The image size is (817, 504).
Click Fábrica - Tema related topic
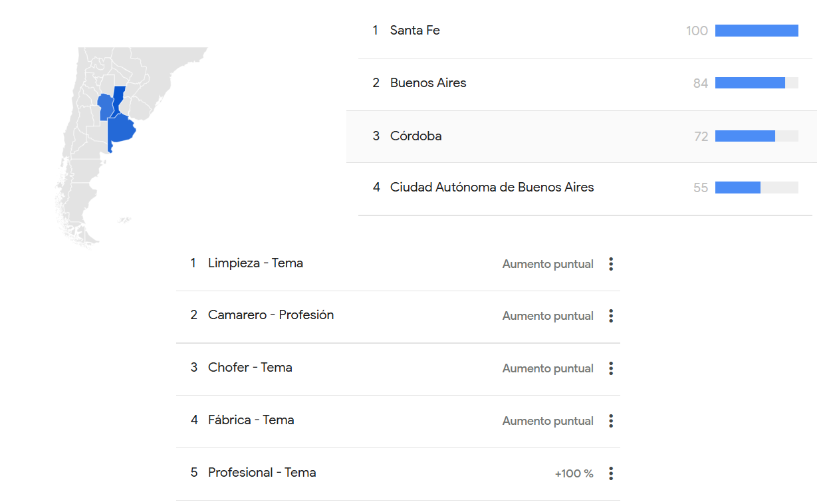tap(251, 420)
